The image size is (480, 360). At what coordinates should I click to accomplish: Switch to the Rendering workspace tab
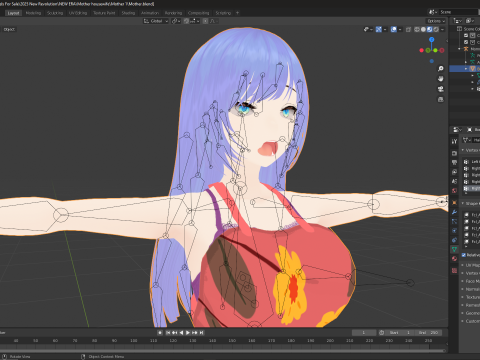pos(173,13)
